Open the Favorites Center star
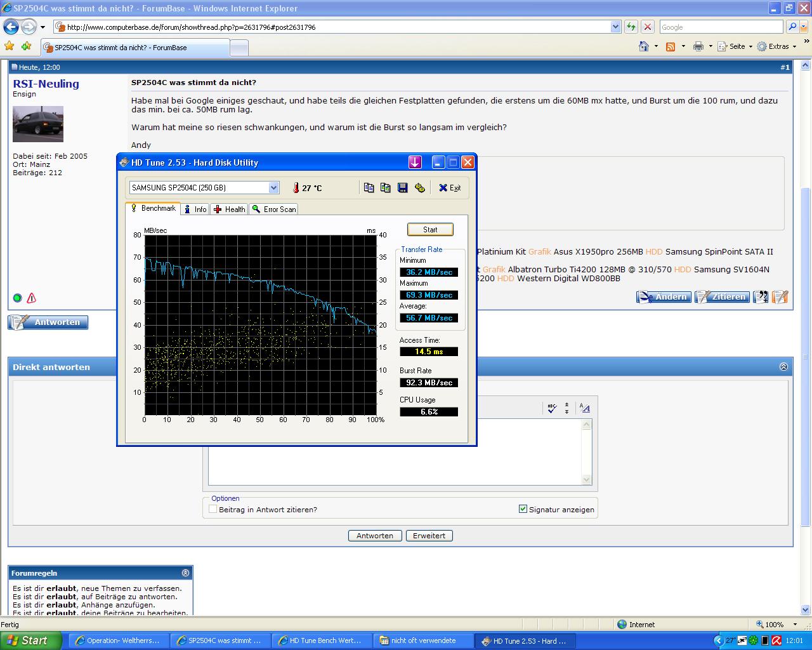Screen dimensions: 812x650 click(9, 46)
